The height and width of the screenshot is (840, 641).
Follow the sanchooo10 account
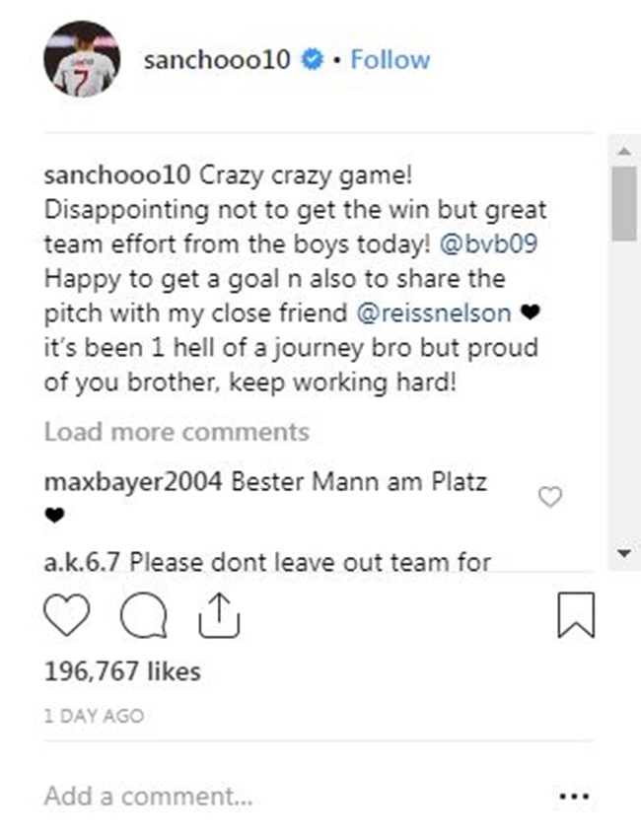[391, 60]
